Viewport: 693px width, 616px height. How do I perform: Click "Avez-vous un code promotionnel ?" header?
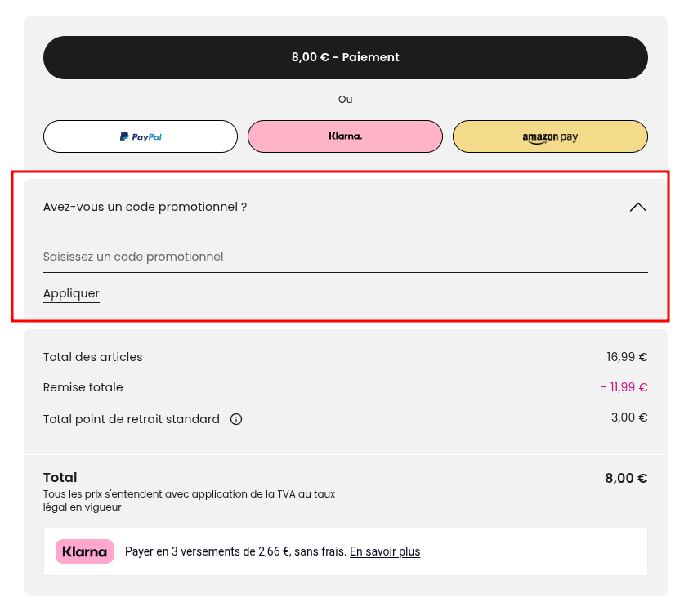click(145, 208)
